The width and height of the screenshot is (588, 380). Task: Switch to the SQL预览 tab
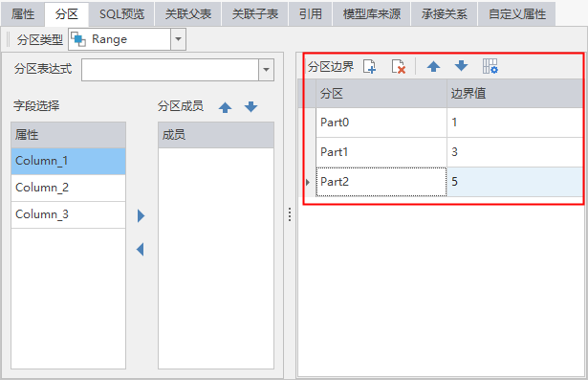[x=121, y=14]
